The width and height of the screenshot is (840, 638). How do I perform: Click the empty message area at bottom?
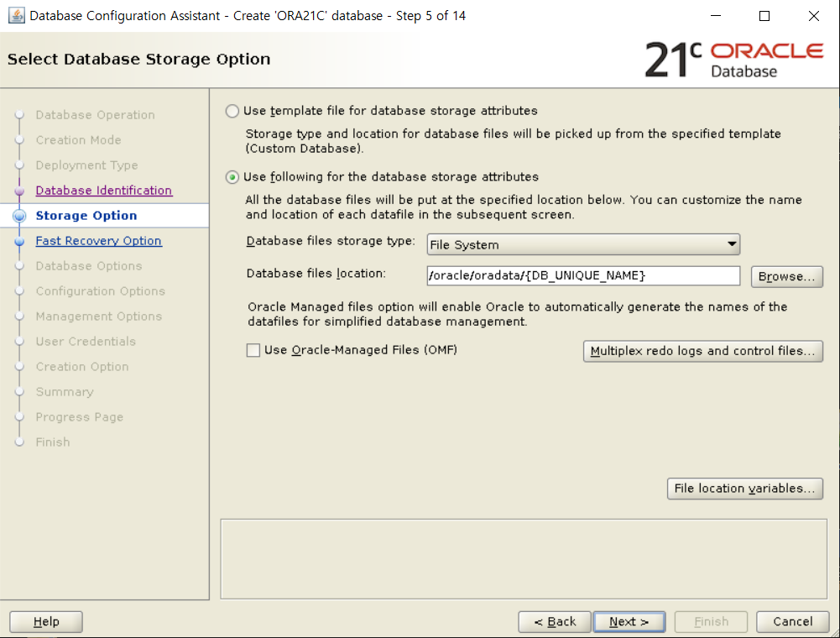pyautogui.click(x=524, y=559)
